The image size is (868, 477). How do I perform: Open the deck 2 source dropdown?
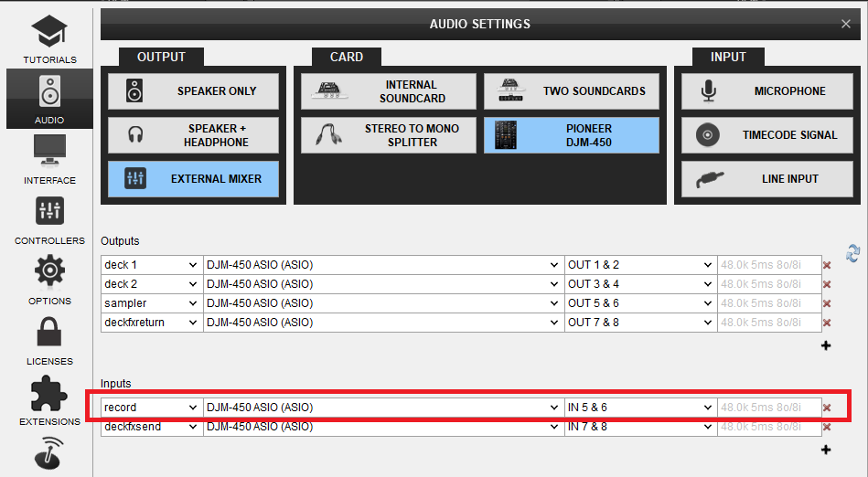[x=152, y=284]
